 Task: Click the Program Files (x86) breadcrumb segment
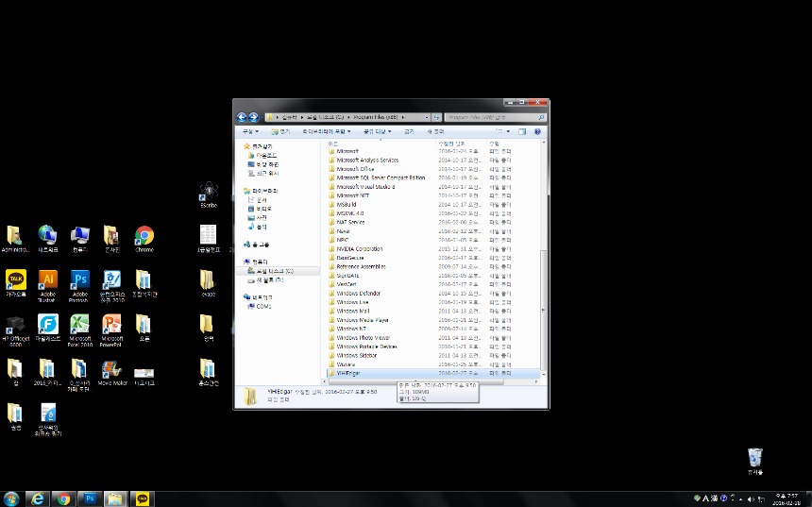(x=376, y=118)
